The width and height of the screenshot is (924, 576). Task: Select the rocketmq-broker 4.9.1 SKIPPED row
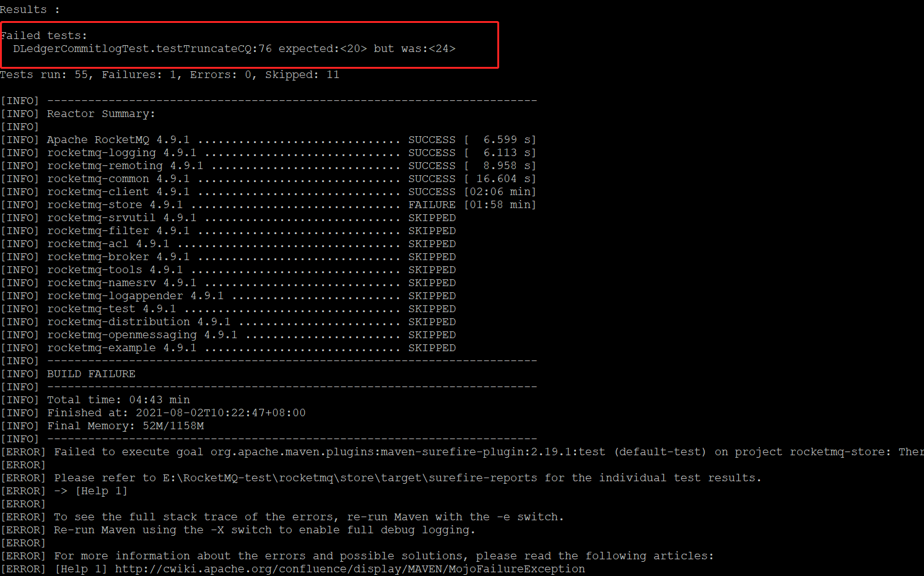click(228, 257)
